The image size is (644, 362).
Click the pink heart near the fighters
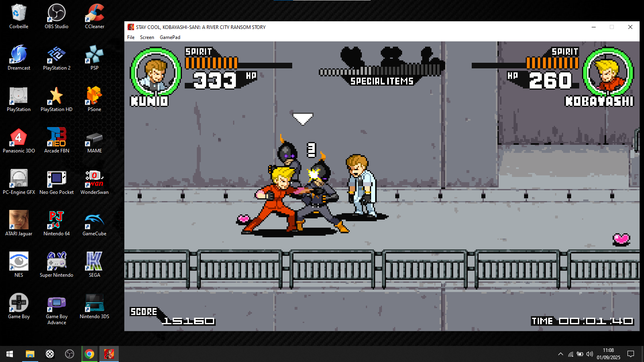[x=244, y=219]
